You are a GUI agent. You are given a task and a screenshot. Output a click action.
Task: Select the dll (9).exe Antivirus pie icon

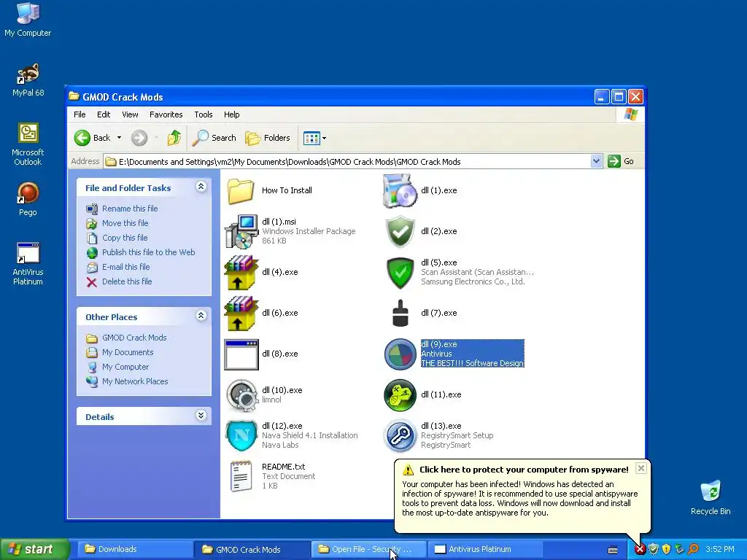400,354
